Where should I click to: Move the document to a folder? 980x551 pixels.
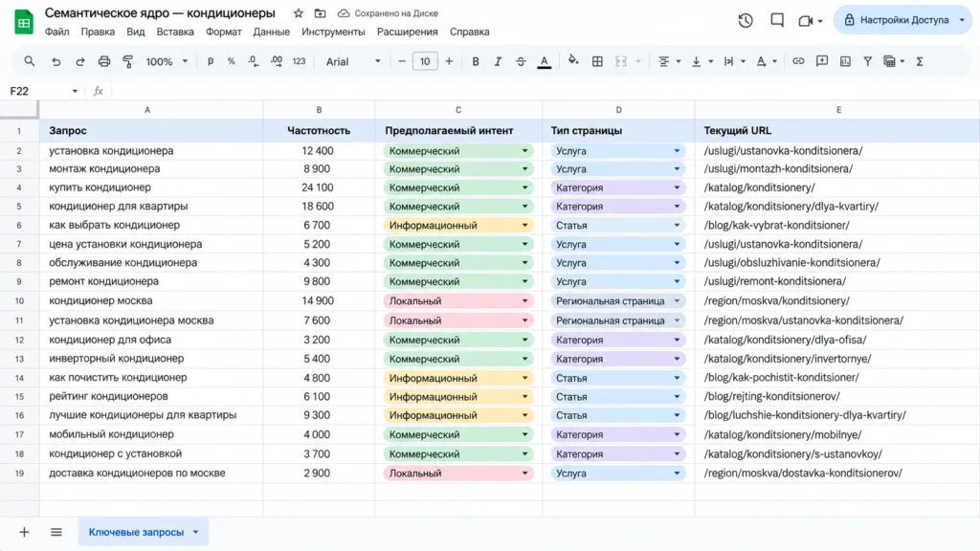tap(320, 13)
